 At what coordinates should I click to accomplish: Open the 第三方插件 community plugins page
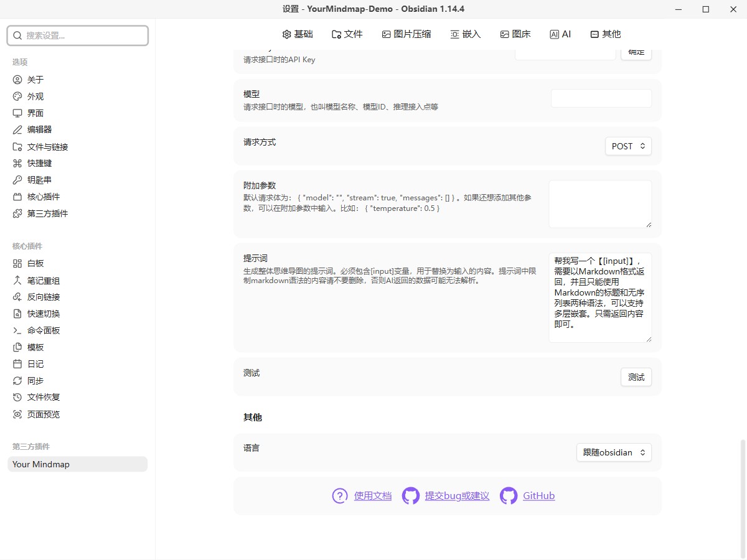(x=77, y=213)
